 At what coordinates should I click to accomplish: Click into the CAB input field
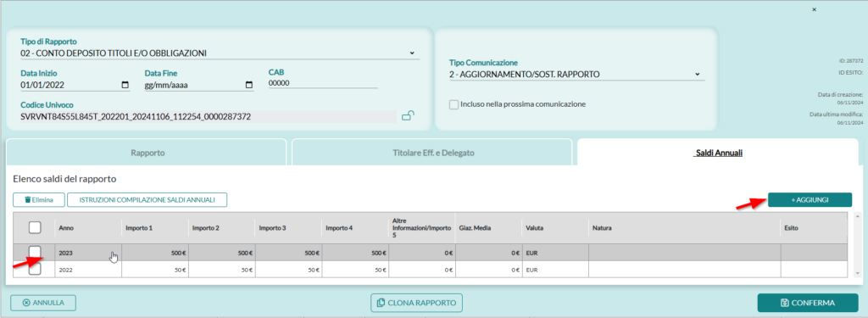pyautogui.click(x=323, y=83)
